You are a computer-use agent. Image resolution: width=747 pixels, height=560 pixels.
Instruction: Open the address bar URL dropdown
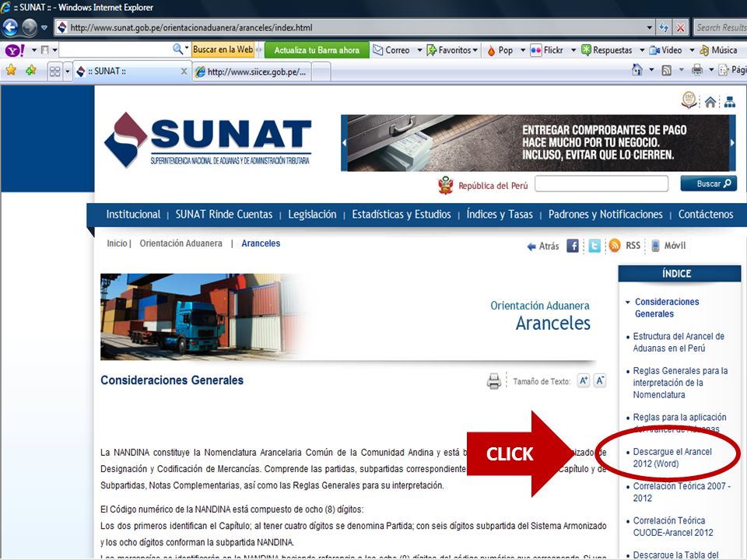point(649,28)
